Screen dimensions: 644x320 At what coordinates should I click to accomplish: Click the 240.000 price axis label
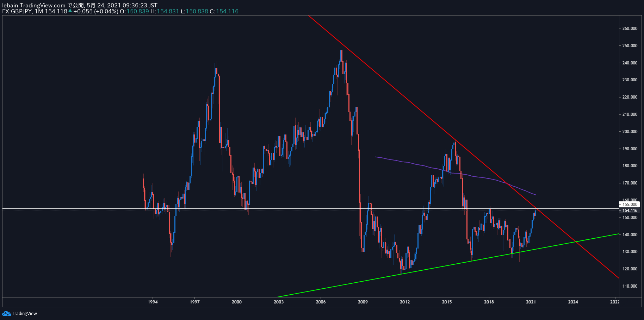630,63
